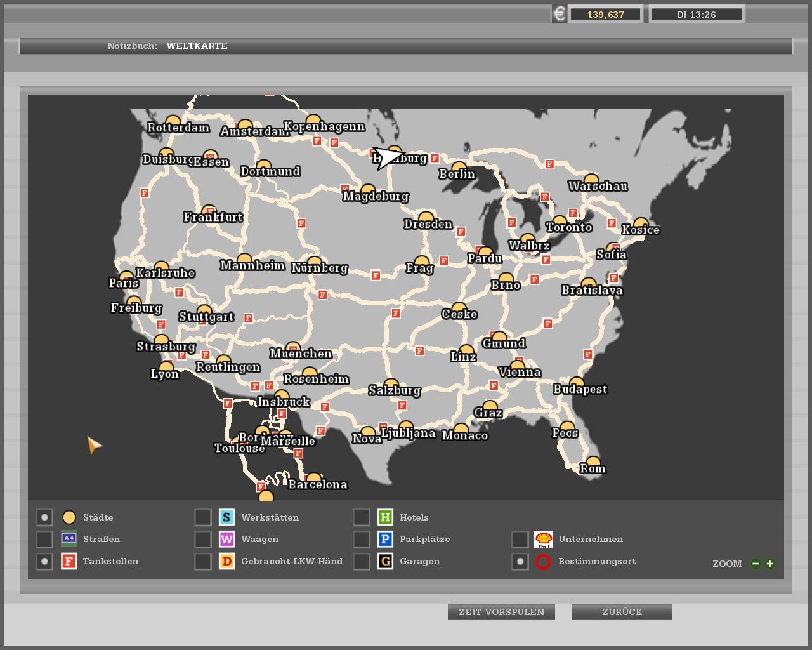Enable the Straßen checkbox

(44, 540)
